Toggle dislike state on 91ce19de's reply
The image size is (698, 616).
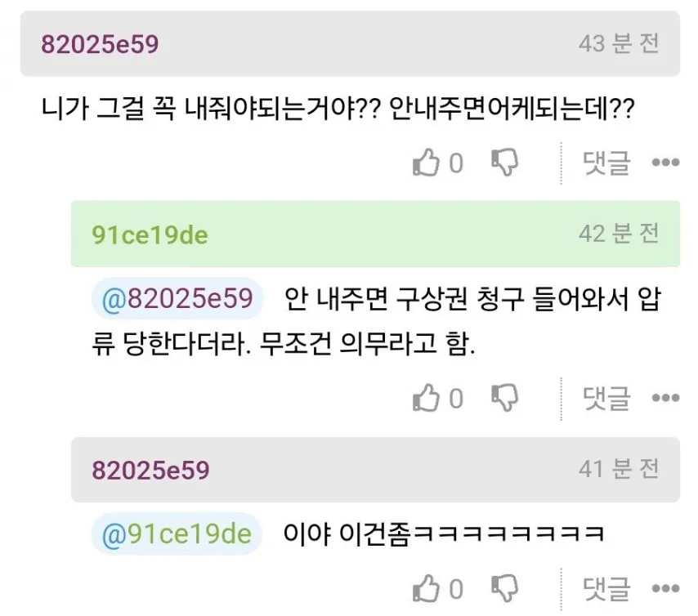pos(505,398)
